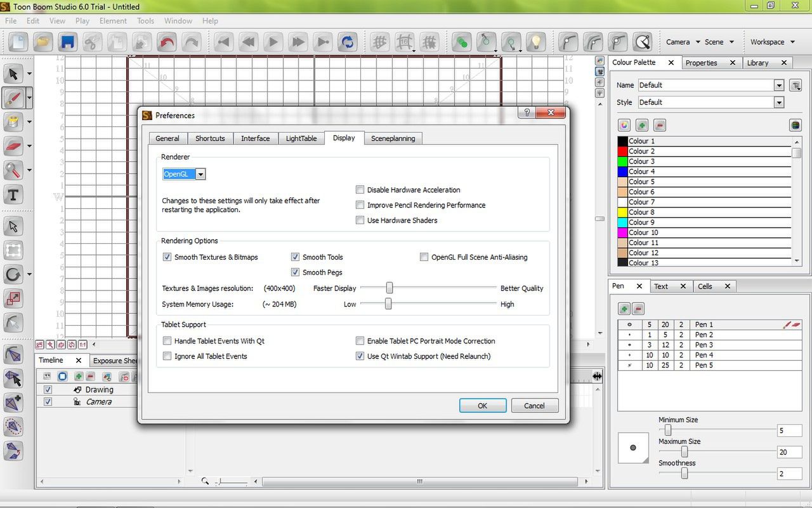
Task: Open the Library panel tab
Action: point(757,63)
